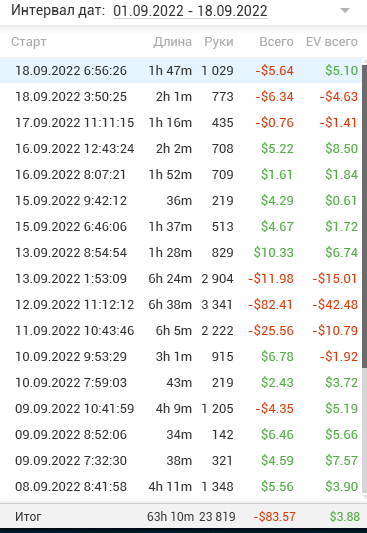This screenshot has width=367, height=533.
Task: Click the date range 01.09.2022 - 18.09.2022
Action: 190,11
